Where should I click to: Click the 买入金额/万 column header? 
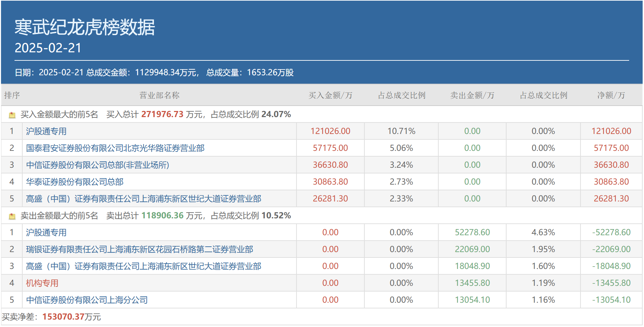(x=330, y=96)
